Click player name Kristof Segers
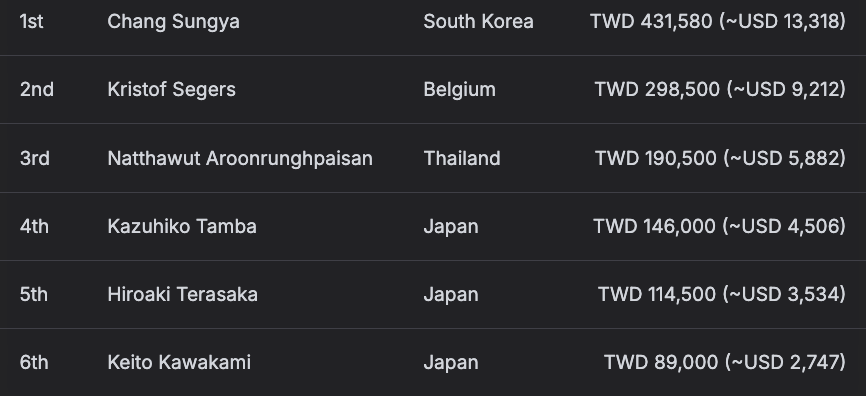Image resolution: width=866 pixels, height=396 pixels. [172, 89]
